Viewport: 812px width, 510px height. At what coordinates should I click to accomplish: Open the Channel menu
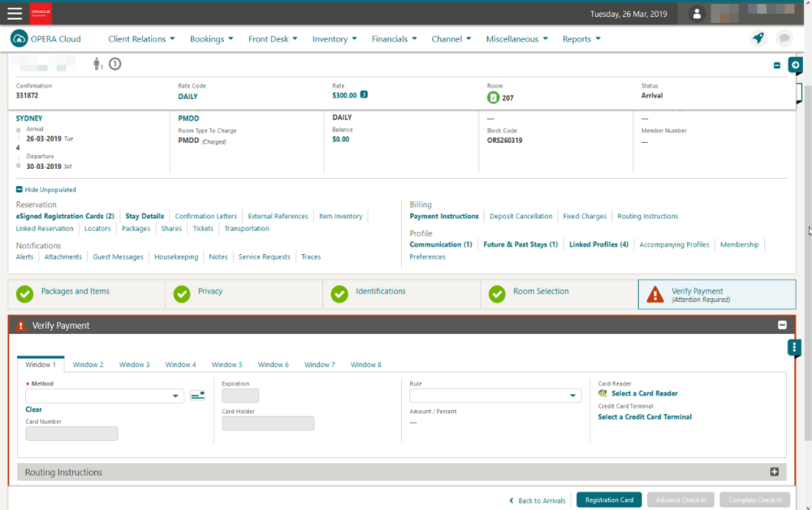pyautogui.click(x=451, y=39)
